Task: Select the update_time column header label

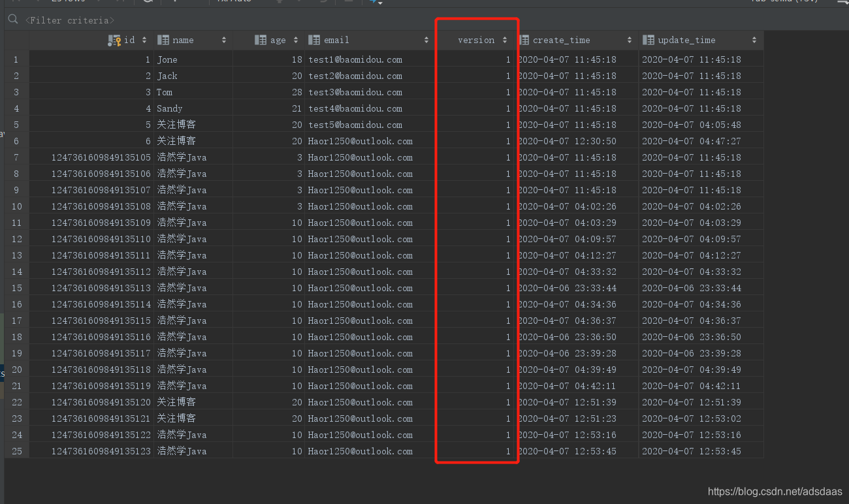Action: (686, 40)
